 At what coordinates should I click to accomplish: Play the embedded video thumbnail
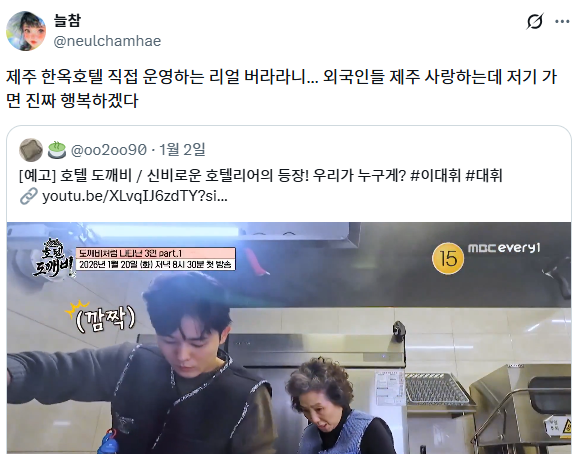(x=289, y=338)
